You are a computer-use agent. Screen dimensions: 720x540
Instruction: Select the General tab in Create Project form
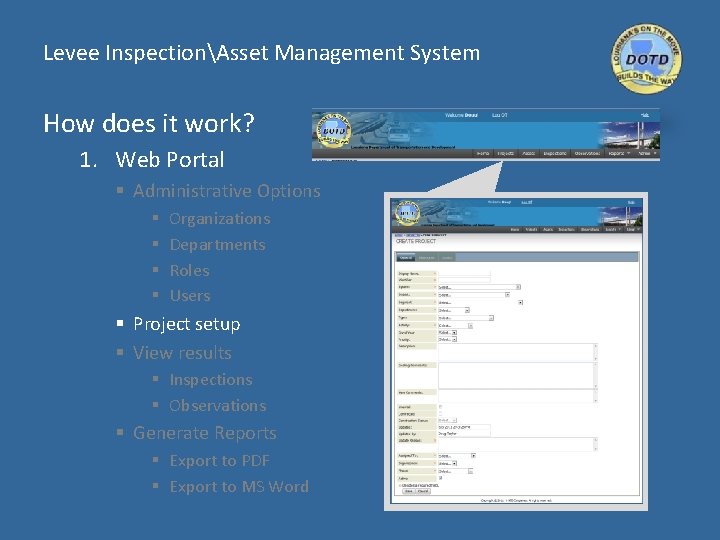click(x=406, y=258)
